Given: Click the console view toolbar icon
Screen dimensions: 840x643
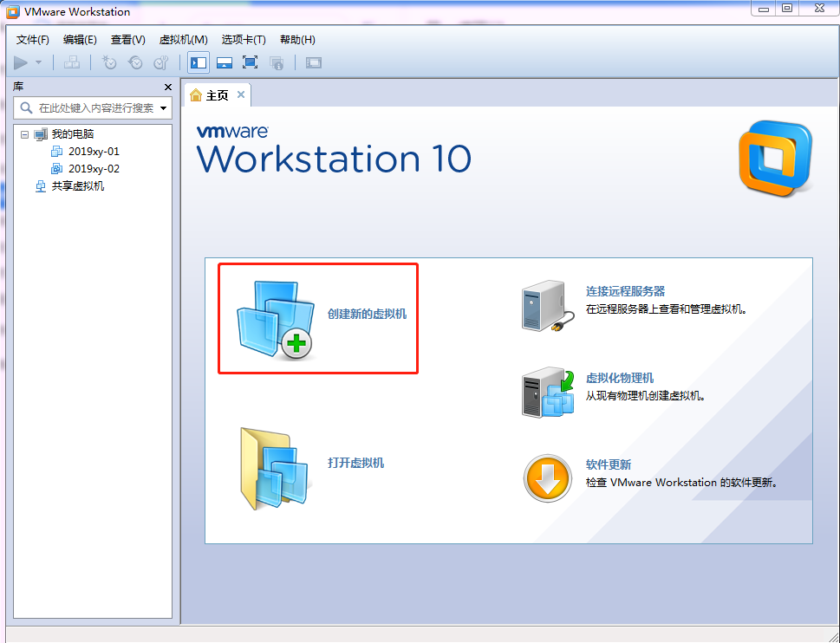Looking at the screenshot, I should click(314, 62).
